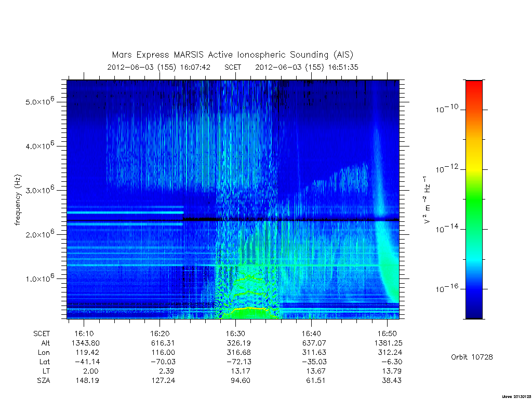The height and width of the screenshot is (399, 532).
Task: Click the altitude value 326.19
Action: tap(239, 343)
